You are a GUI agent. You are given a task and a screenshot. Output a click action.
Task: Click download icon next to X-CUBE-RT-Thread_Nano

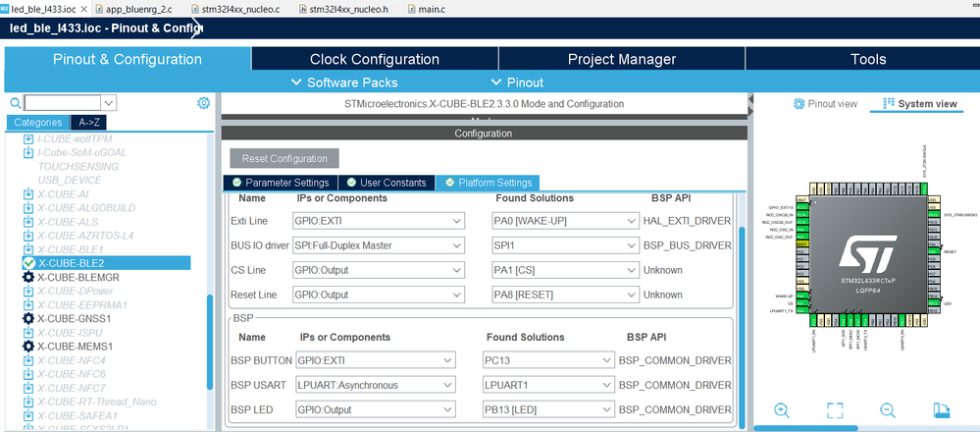[28, 402]
